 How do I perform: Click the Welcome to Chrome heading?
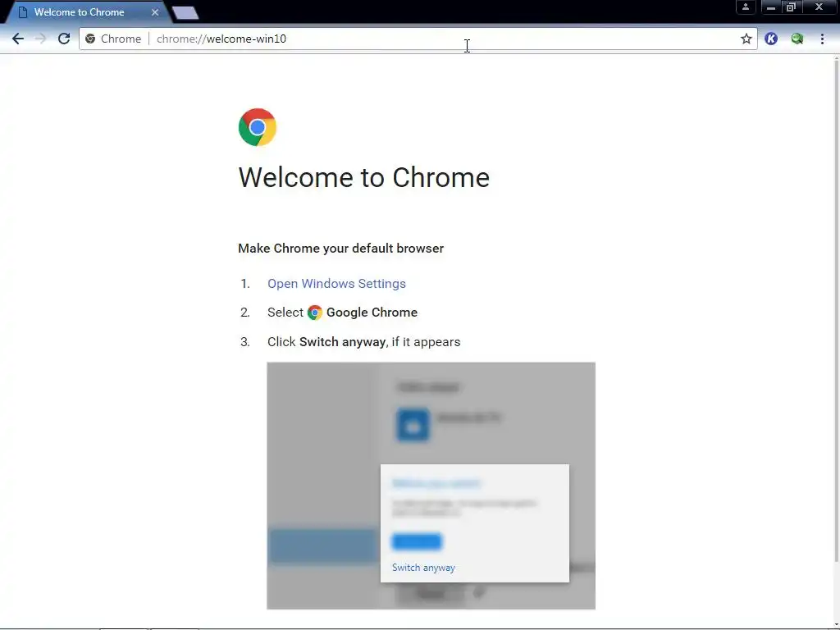point(363,177)
